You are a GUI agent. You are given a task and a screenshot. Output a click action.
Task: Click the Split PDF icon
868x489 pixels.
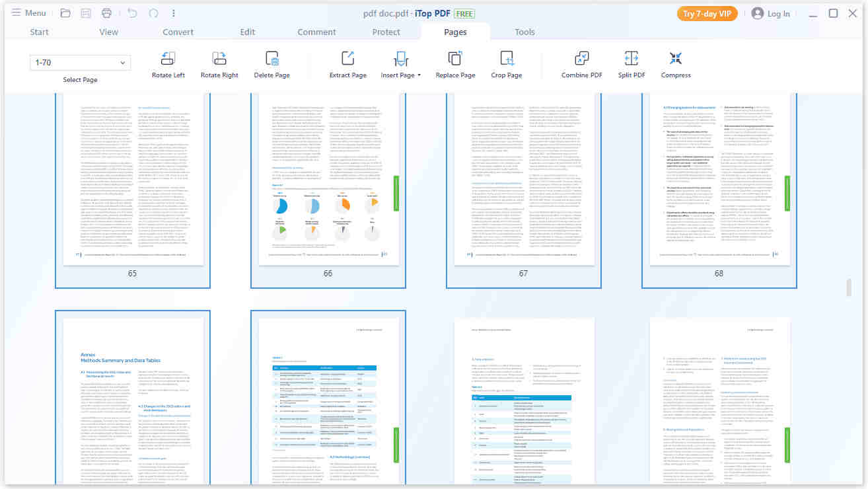tap(632, 59)
